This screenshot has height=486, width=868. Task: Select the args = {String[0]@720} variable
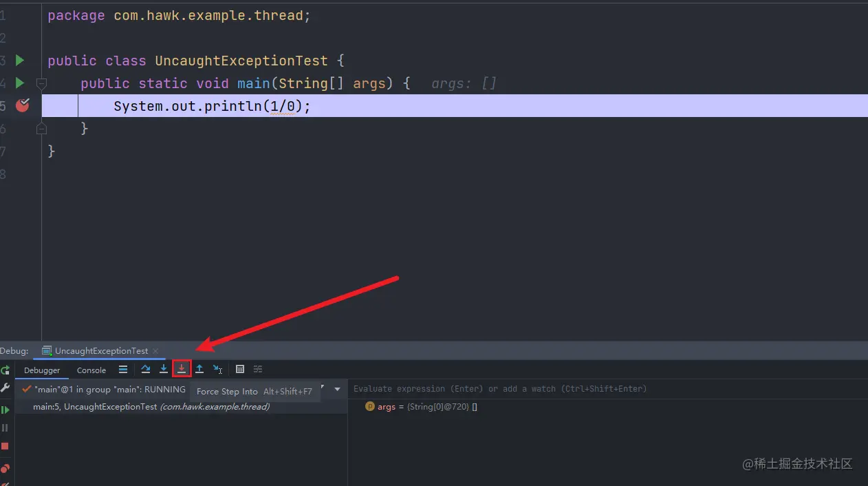tap(422, 407)
